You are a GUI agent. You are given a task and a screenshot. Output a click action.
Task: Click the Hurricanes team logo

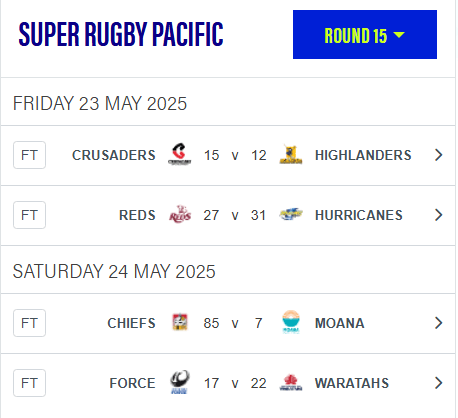291,214
